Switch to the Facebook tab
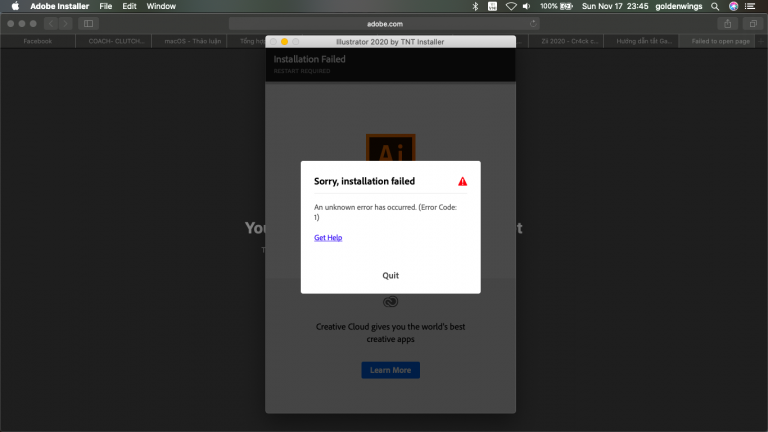Viewport: 768px width, 432px height. pos(38,41)
